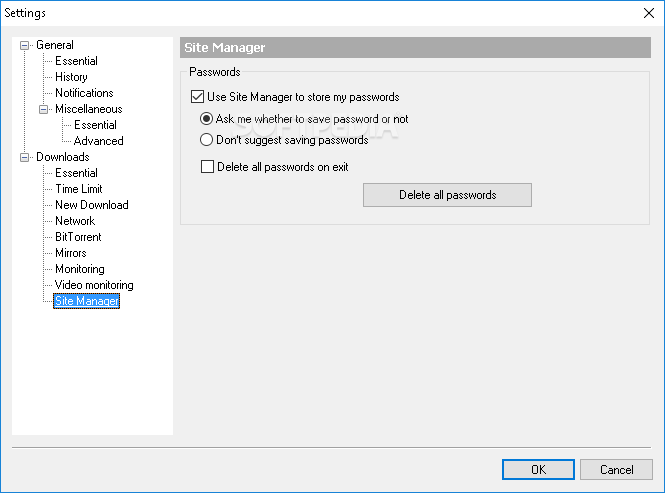
Task: Open Monitoring settings page
Action: 80,269
